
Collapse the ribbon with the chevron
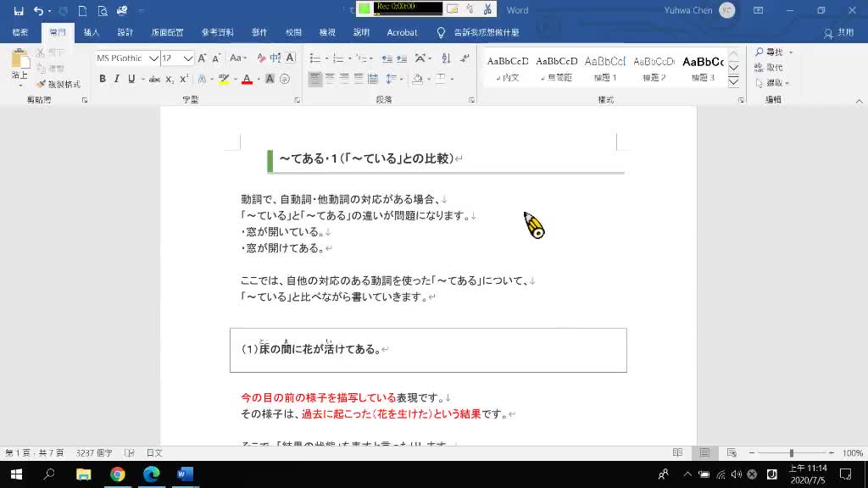(860, 101)
